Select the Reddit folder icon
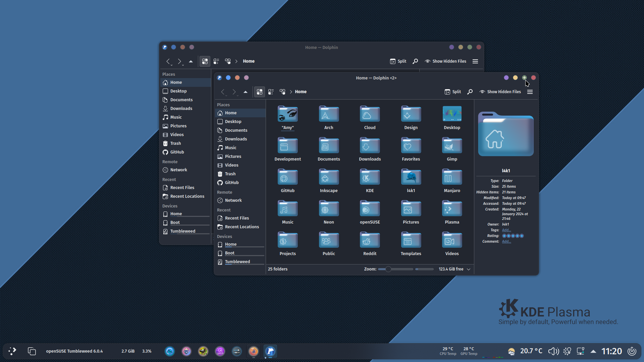The height and width of the screenshot is (362, 644). pyautogui.click(x=370, y=240)
